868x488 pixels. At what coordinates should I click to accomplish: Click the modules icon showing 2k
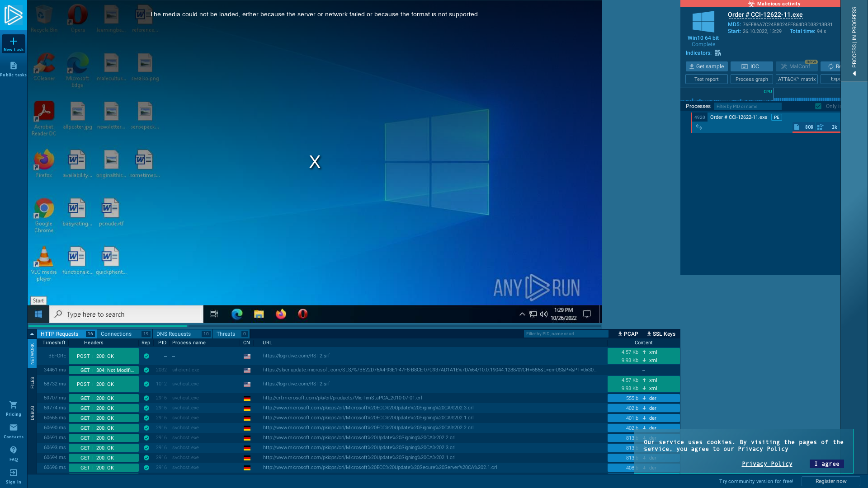tap(821, 127)
